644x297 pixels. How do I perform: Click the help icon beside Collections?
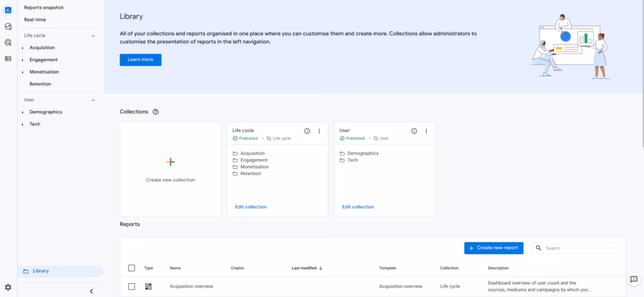pos(155,112)
